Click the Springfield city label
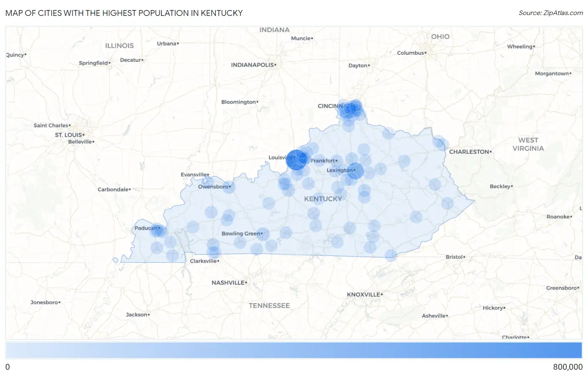The height and width of the screenshot is (376, 588). (x=93, y=63)
